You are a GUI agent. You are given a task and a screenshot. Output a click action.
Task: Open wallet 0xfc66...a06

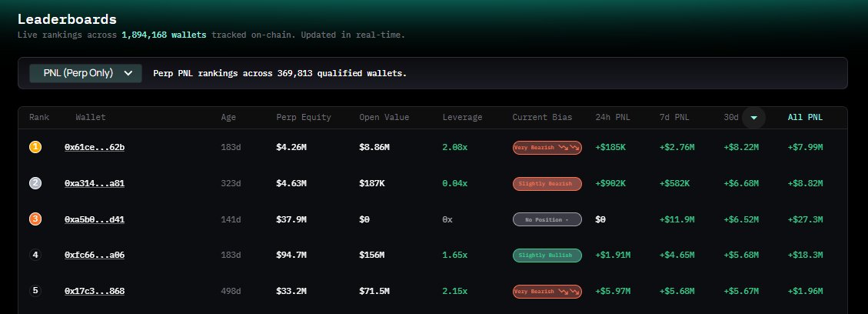(95, 256)
